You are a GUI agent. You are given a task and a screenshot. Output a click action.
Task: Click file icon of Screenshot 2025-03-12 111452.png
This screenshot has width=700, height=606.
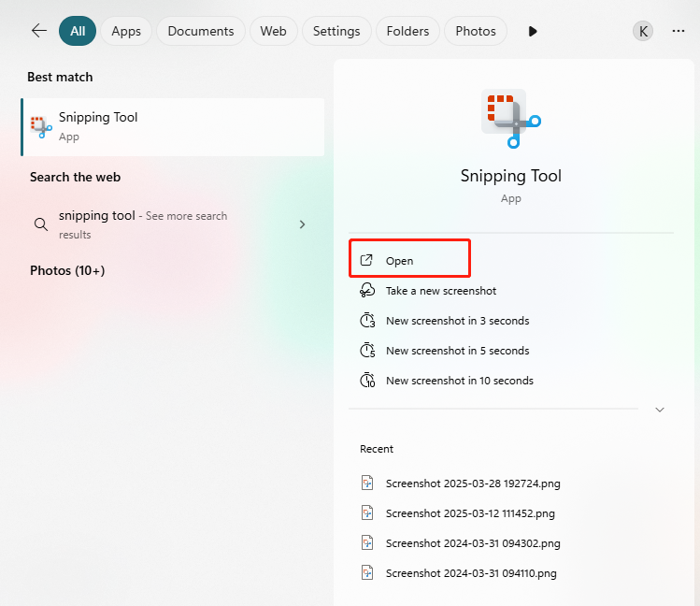[x=367, y=512]
